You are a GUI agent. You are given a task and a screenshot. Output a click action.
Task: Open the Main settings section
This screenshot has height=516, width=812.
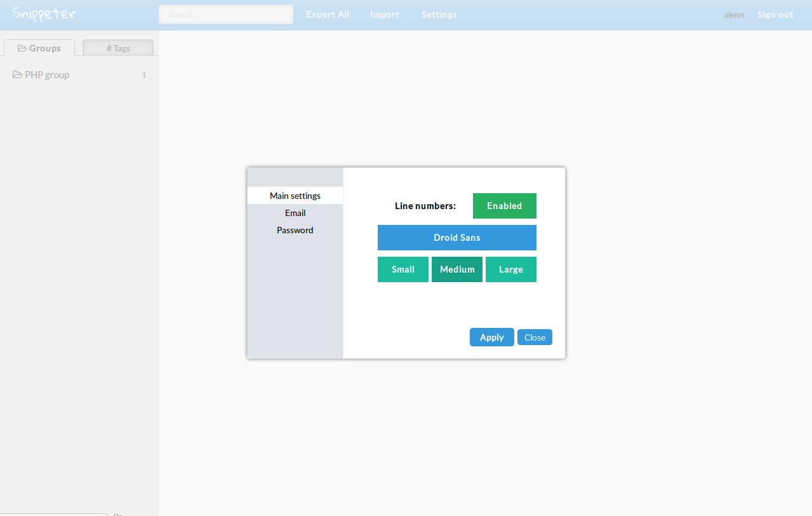coord(295,196)
